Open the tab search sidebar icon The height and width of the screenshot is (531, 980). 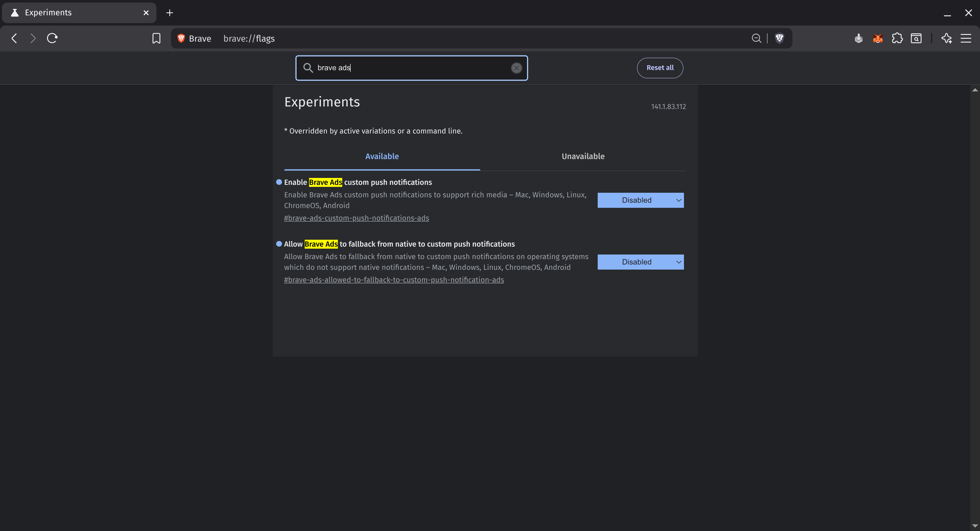(x=916, y=39)
